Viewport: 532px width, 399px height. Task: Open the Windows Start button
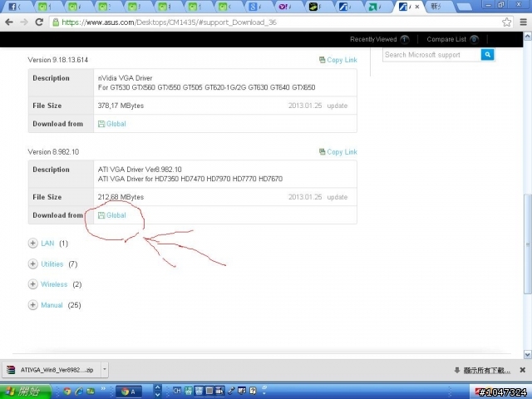(x=25, y=392)
